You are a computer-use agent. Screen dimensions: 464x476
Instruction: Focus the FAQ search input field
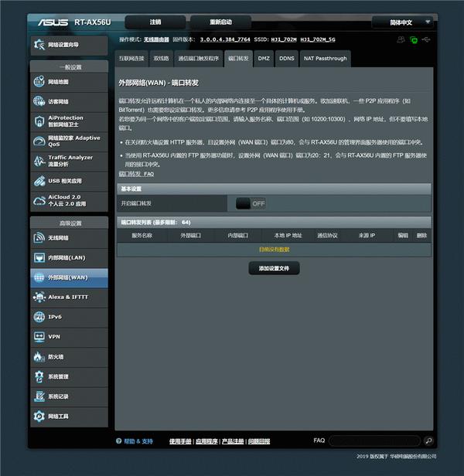click(374, 440)
